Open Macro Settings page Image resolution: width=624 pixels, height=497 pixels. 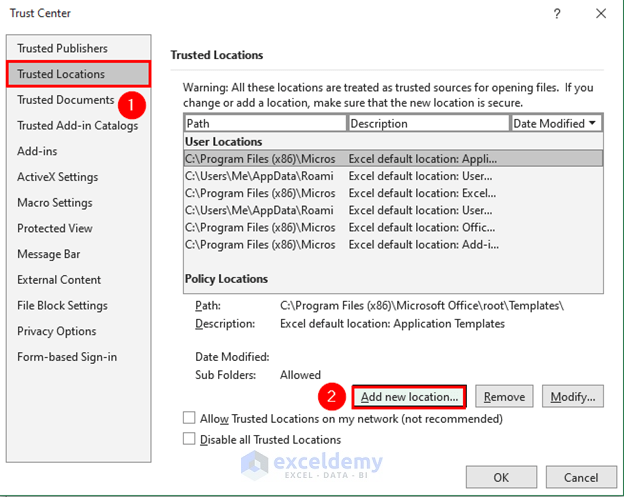tap(78, 203)
